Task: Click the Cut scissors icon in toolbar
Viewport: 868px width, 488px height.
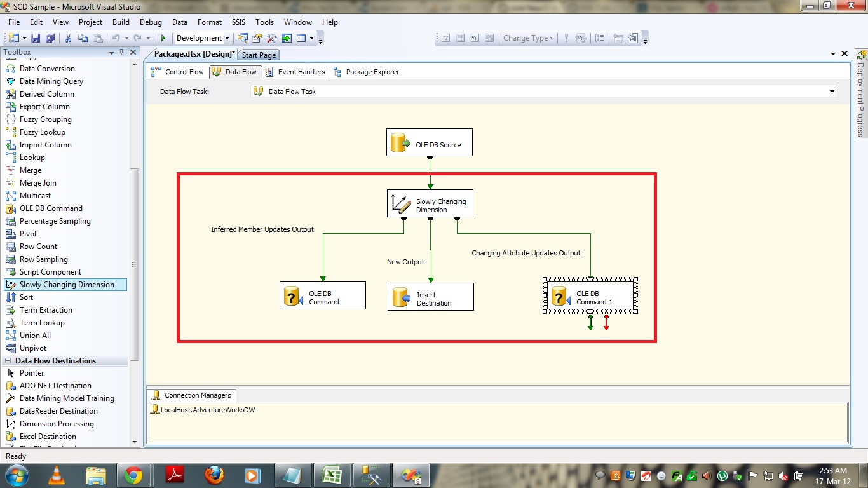Action: 68,38
